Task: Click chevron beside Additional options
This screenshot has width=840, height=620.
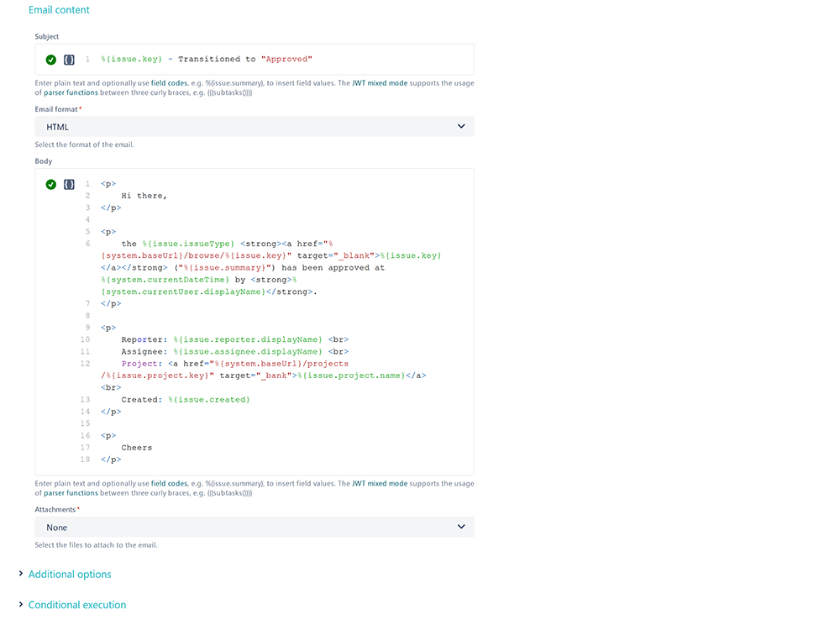Action: 21,574
